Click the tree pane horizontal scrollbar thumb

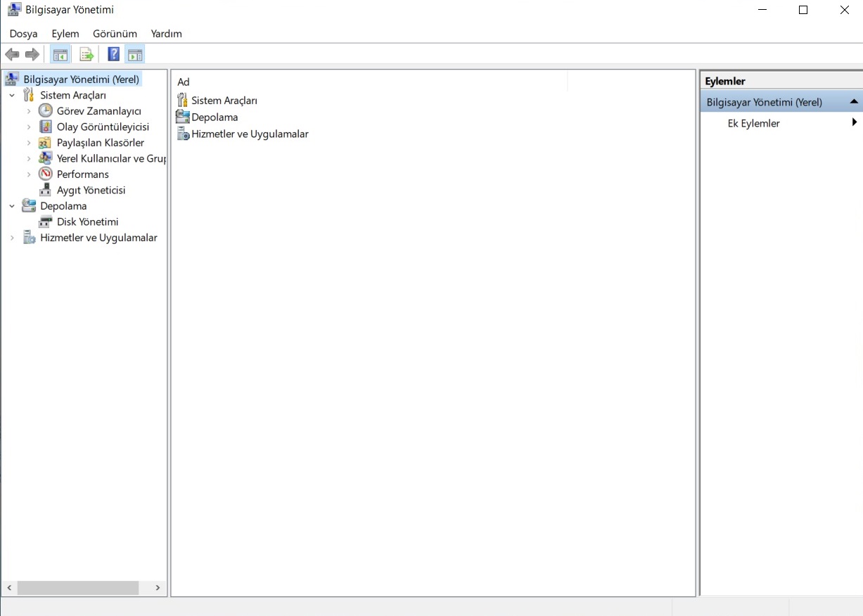78,587
